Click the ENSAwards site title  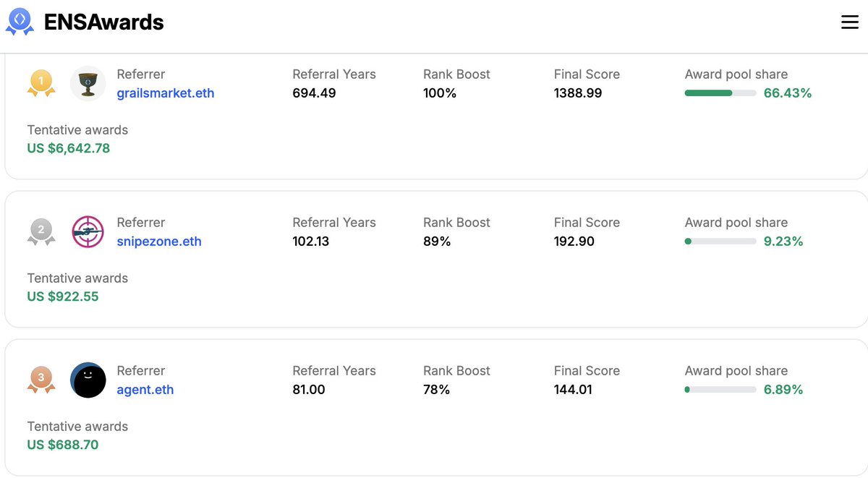[103, 22]
